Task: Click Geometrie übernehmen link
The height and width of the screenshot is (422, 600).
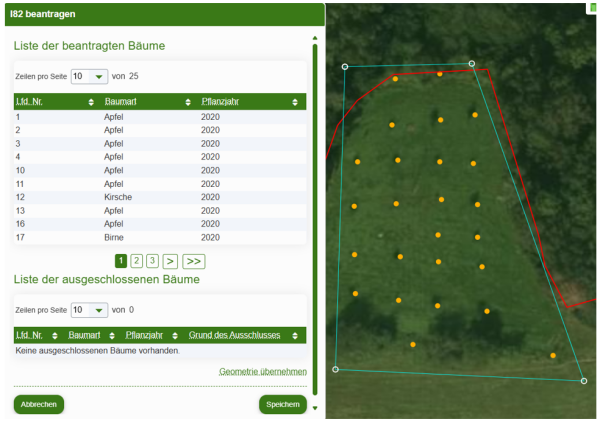Action: (263, 371)
